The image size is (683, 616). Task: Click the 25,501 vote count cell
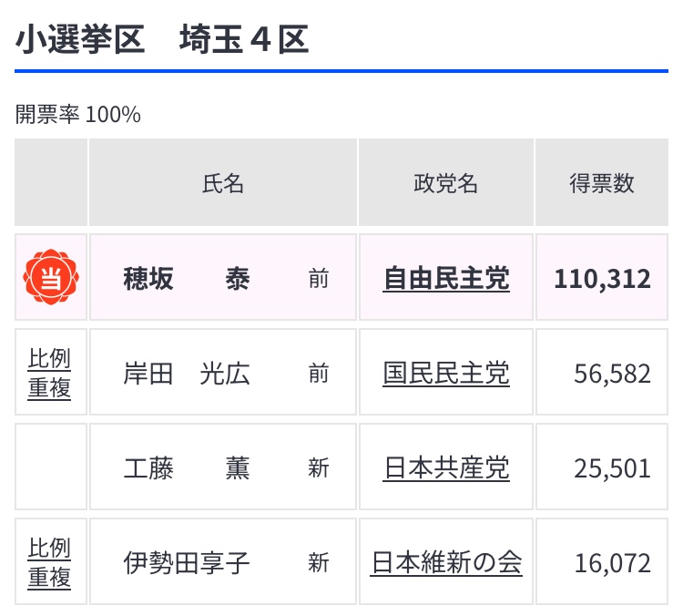click(x=612, y=467)
